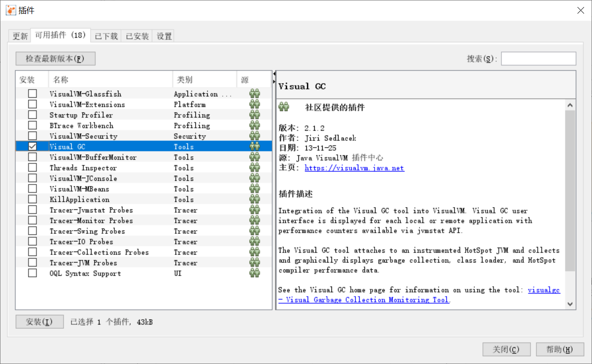The height and width of the screenshot is (364, 592).
Task: Click the source icon for Tracer-Monitor Probes
Action: coord(254,220)
